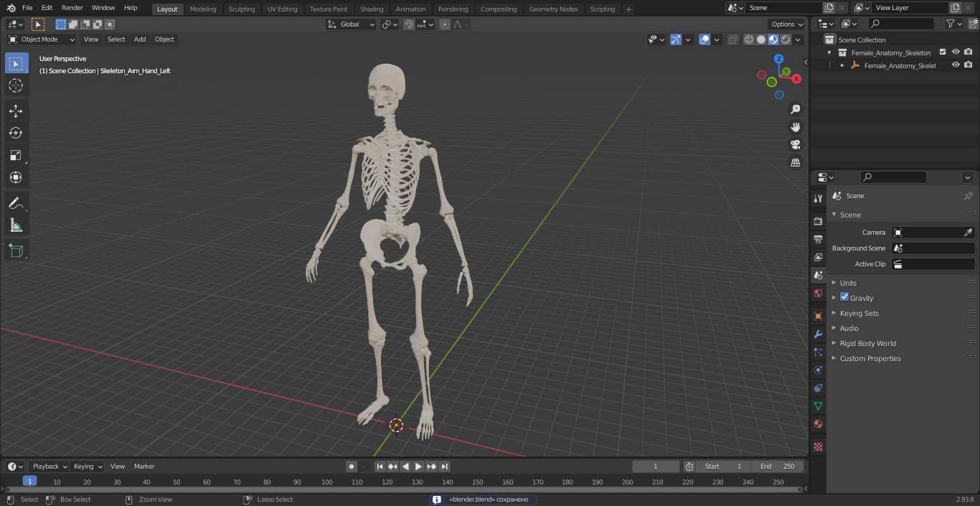Viewport: 980px width, 506px height.
Task: Open Playback dropdown in timeline
Action: coord(49,467)
